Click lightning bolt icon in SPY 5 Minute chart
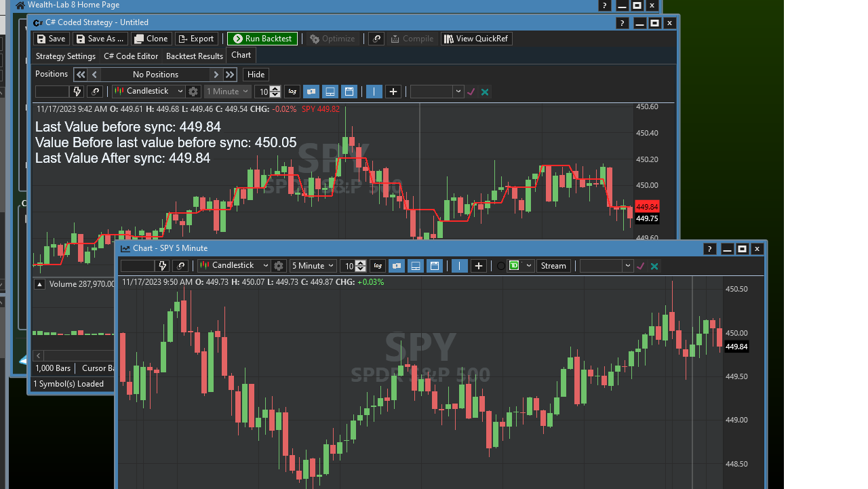 162,266
